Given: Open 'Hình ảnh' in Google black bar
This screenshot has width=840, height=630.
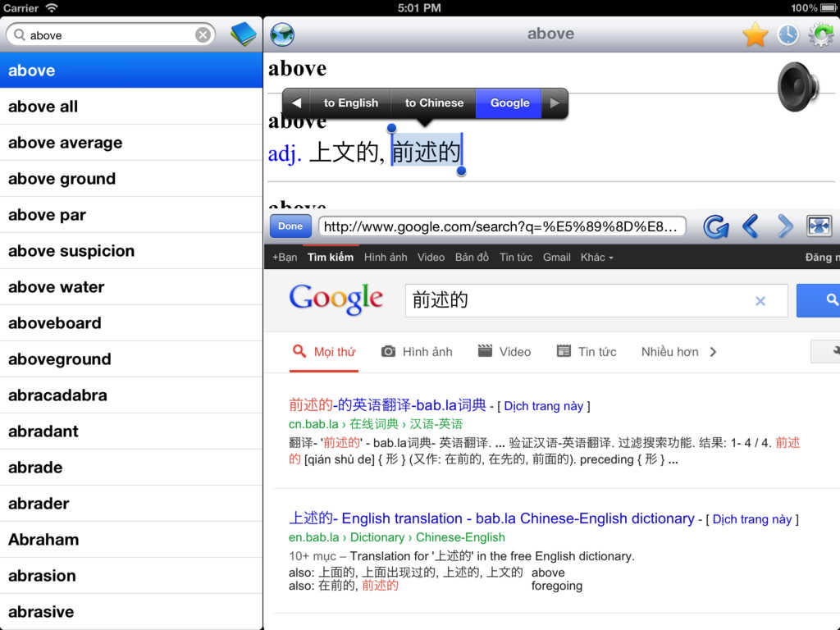Looking at the screenshot, I should tap(386, 257).
